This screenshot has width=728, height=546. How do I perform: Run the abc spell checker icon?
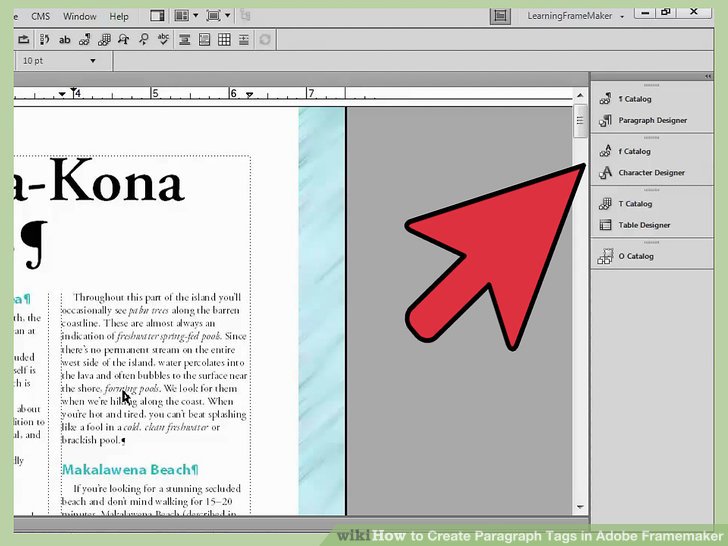(163, 39)
